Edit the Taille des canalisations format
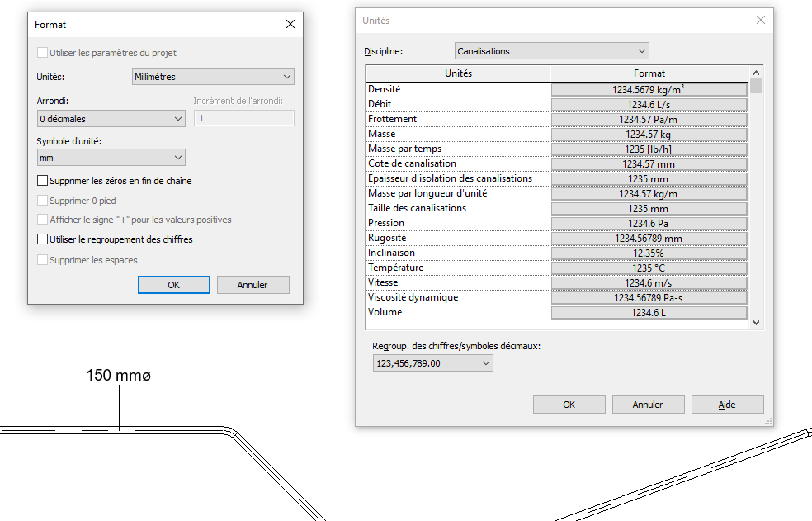This screenshot has height=521, width=812. (x=649, y=208)
